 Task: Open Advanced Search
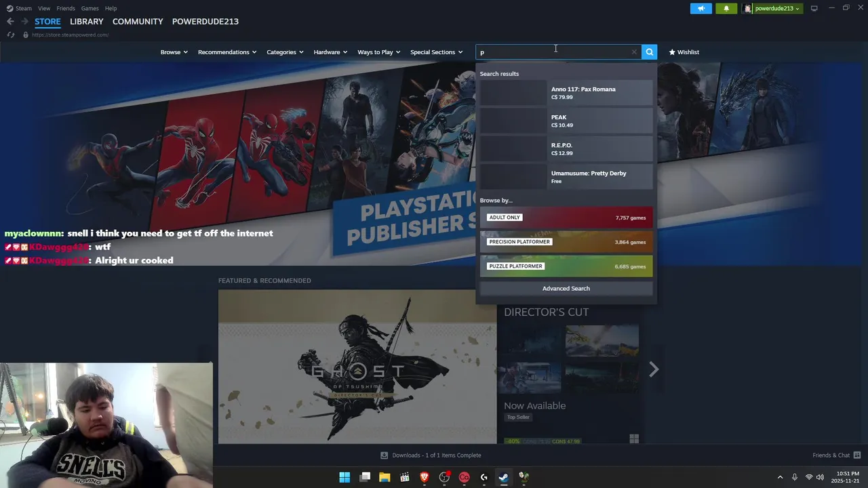pos(566,289)
